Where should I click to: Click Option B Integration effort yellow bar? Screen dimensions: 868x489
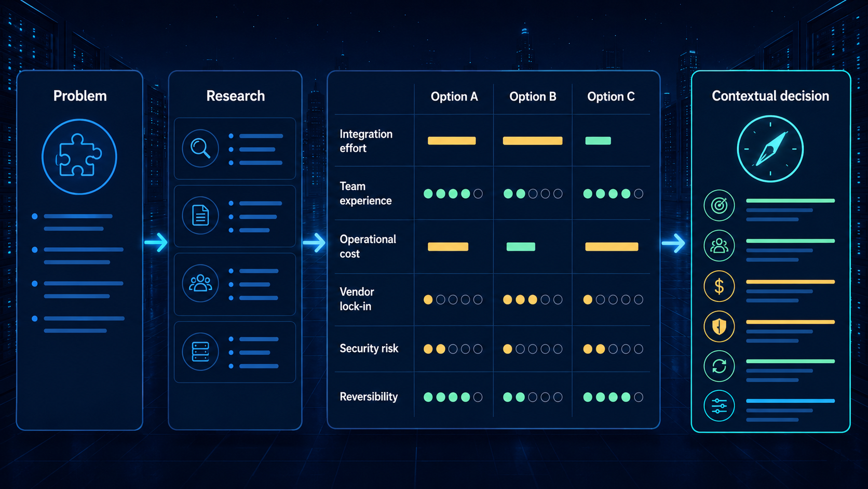pyautogui.click(x=533, y=141)
